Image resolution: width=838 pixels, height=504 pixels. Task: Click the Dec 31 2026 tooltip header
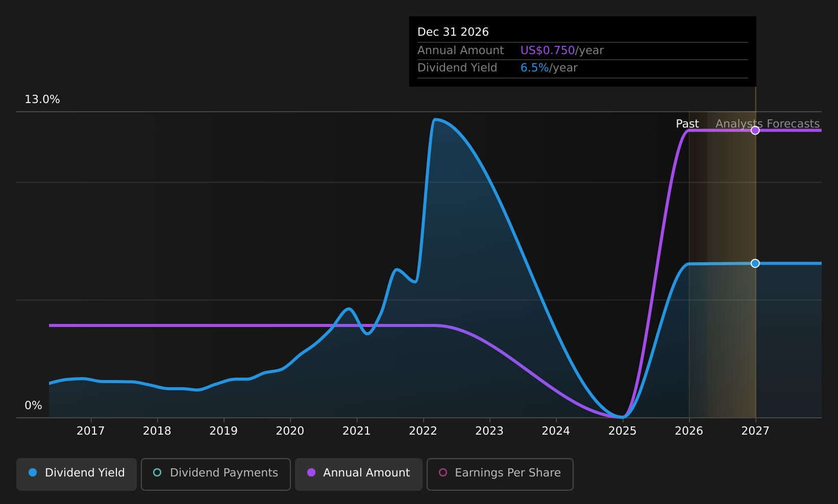click(x=453, y=32)
